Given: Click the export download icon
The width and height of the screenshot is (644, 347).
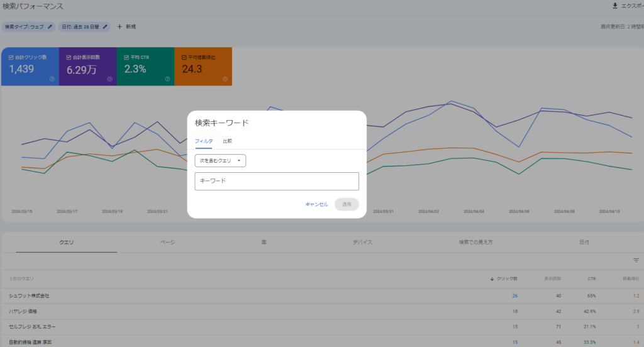Looking at the screenshot, I should tap(615, 6).
